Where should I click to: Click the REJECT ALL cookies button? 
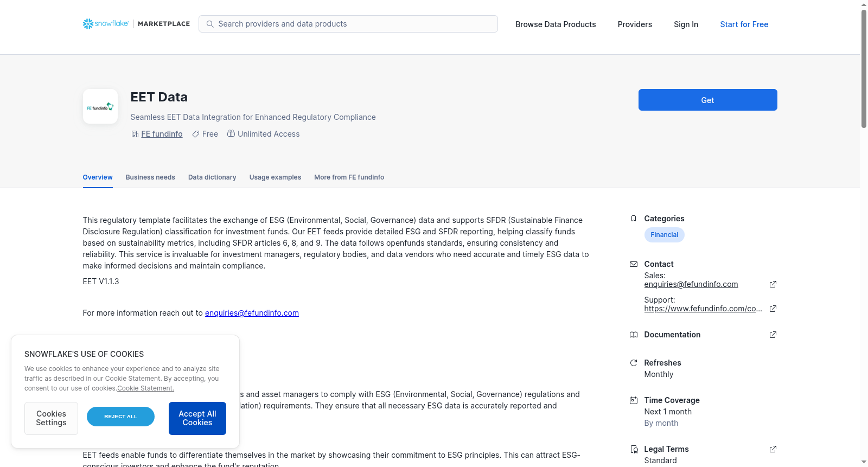[x=120, y=417]
